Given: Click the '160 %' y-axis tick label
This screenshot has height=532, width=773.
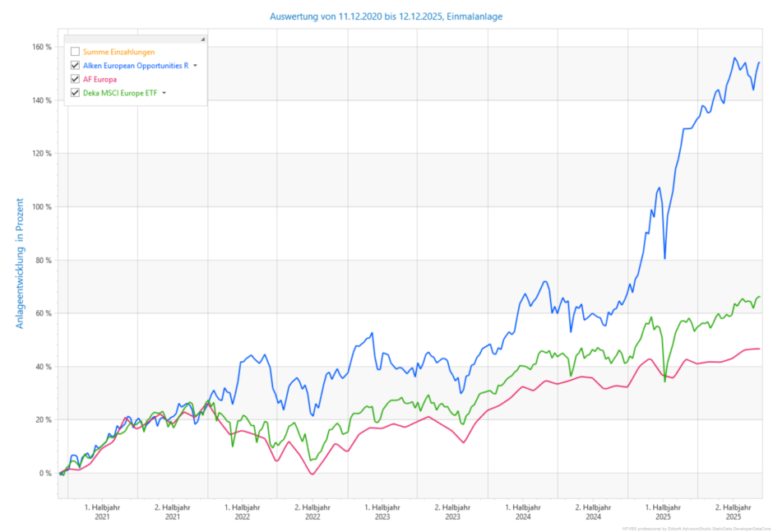Looking at the screenshot, I should 42,47.
